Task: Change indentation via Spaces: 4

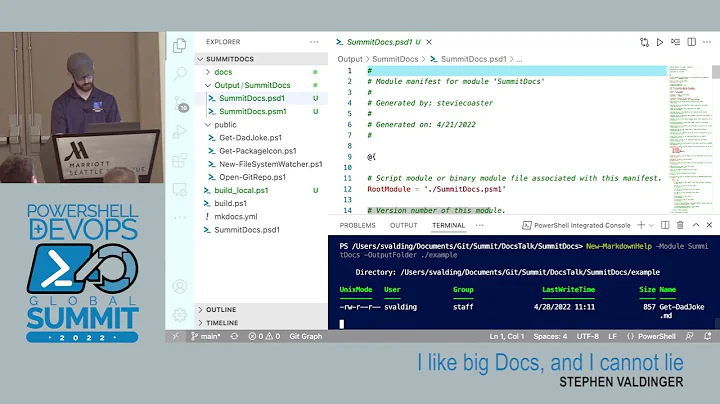Action: [x=550, y=337]
